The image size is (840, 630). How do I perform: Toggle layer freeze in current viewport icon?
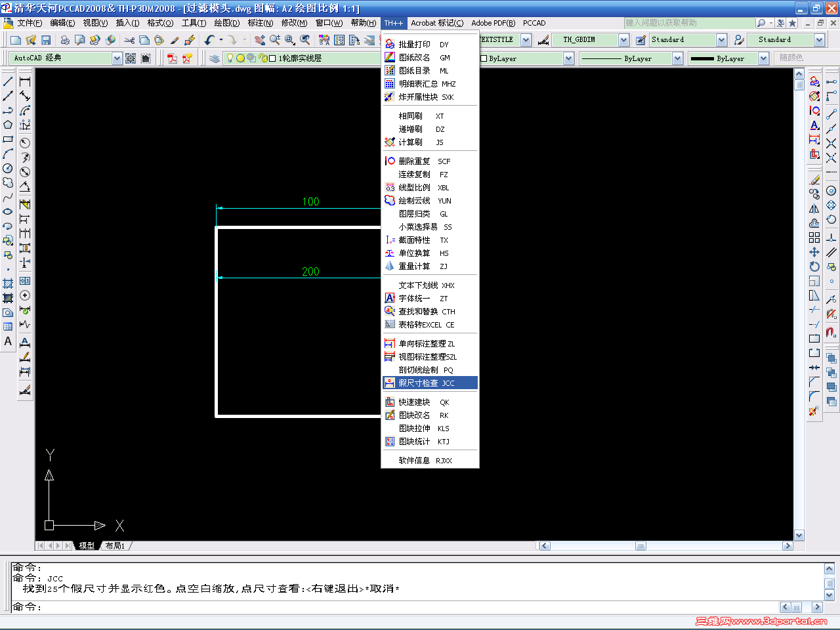251,58
